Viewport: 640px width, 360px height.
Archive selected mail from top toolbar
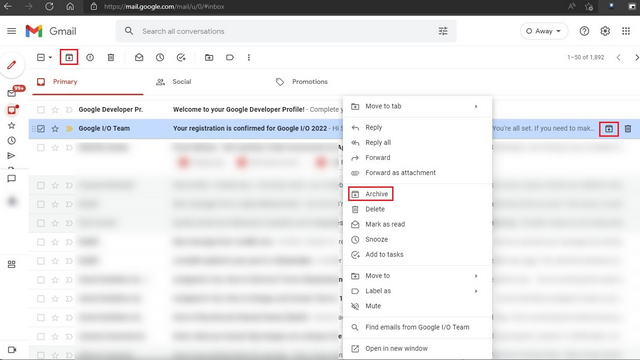pos(69,58)
